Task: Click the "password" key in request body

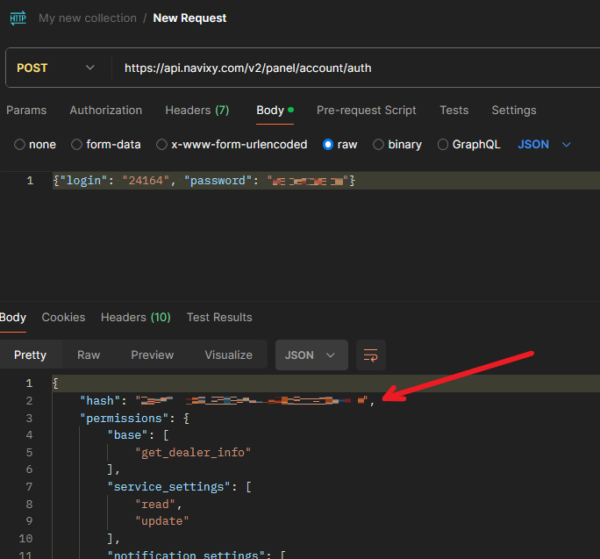Action: click(218, 180)
